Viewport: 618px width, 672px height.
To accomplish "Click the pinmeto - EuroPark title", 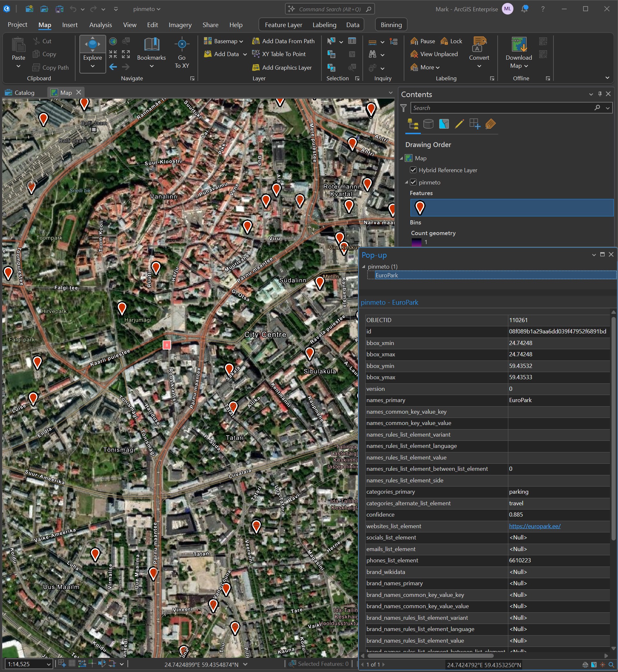I will click(389, 302).
